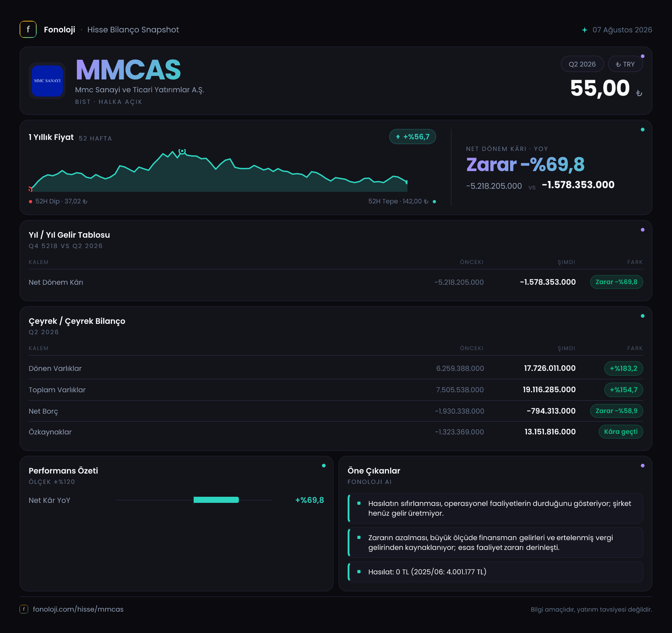Click the value 13.151.816.000
This screenshot has width=672, height=633.
550,432
